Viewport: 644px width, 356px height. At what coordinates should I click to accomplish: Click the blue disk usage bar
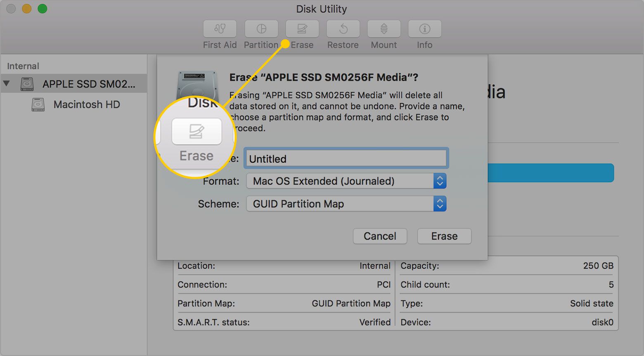551,173
